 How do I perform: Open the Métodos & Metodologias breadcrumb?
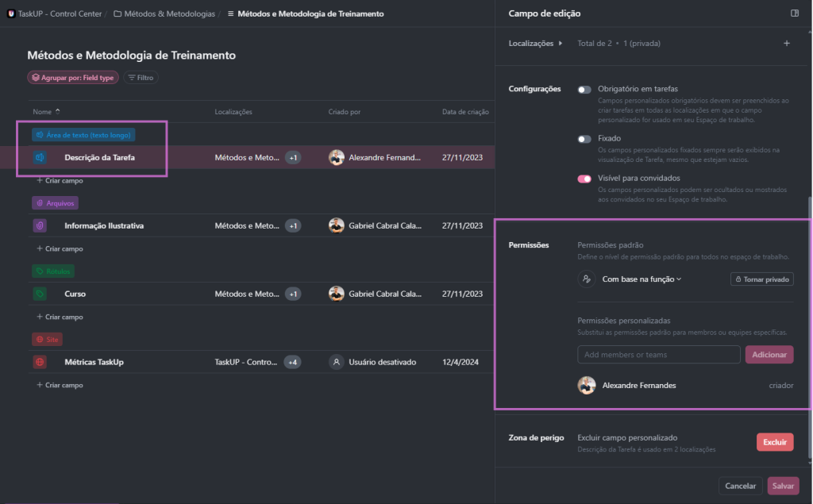click(x=164, y=14)
